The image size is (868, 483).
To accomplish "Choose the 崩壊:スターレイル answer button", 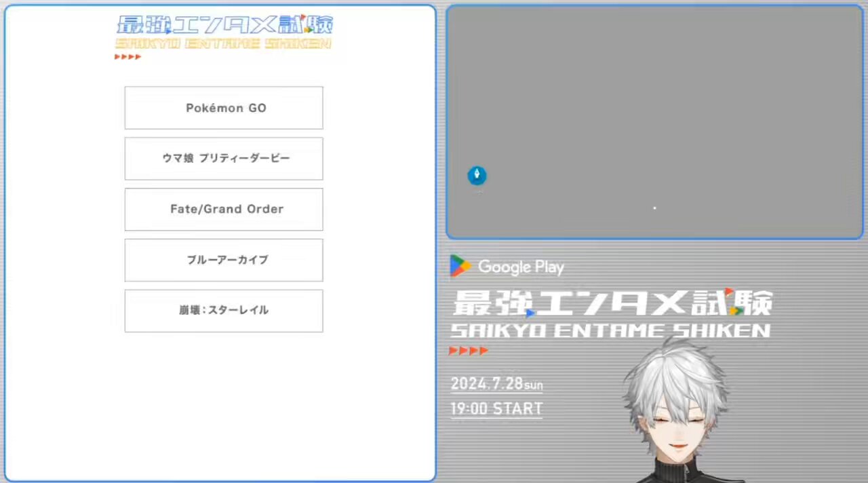I will 224,311.
